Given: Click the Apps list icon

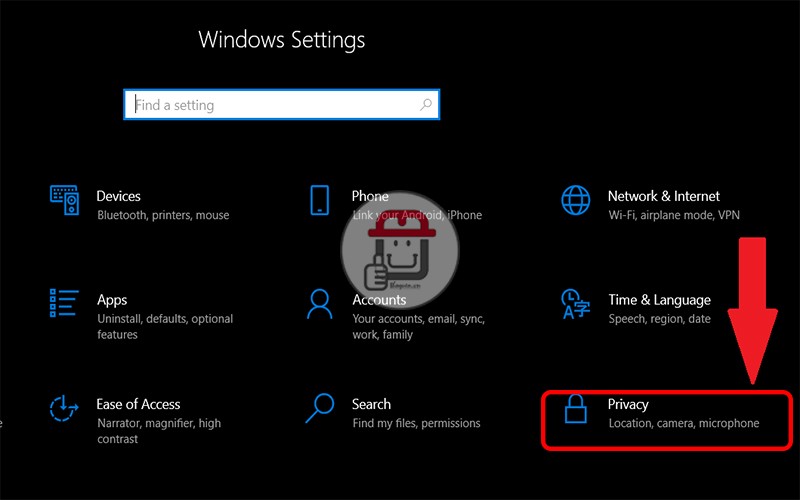Looking at the screenshot, I should (x=64, y=303).
